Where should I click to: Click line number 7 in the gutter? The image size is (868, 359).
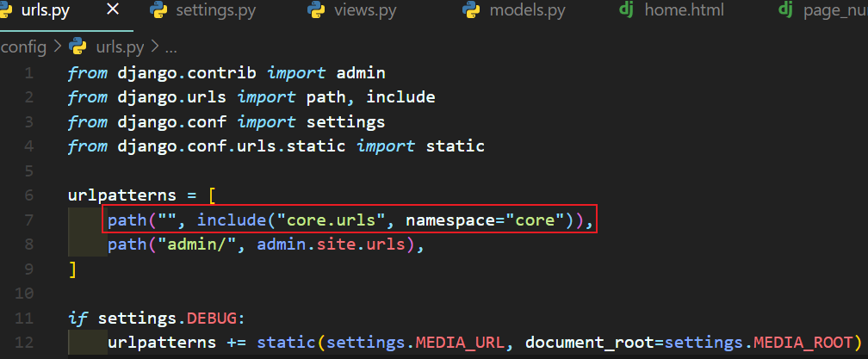pos(28,220)
